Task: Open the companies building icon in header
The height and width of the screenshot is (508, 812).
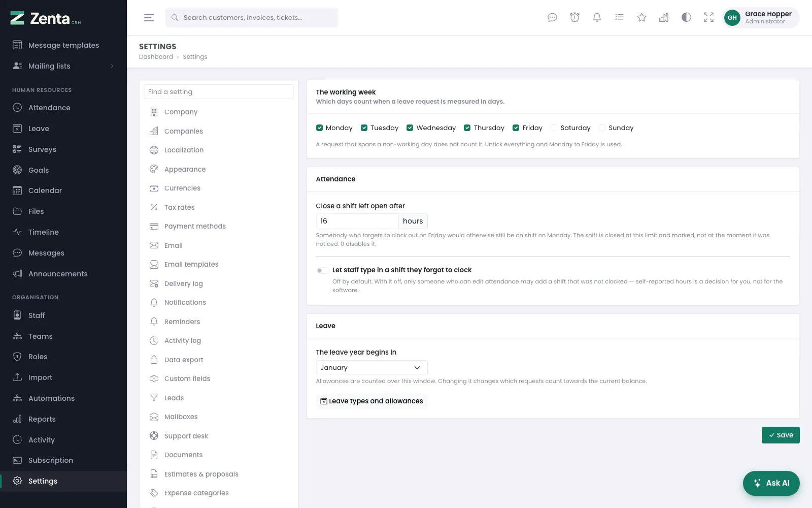Action: click(x=664, y=18)
